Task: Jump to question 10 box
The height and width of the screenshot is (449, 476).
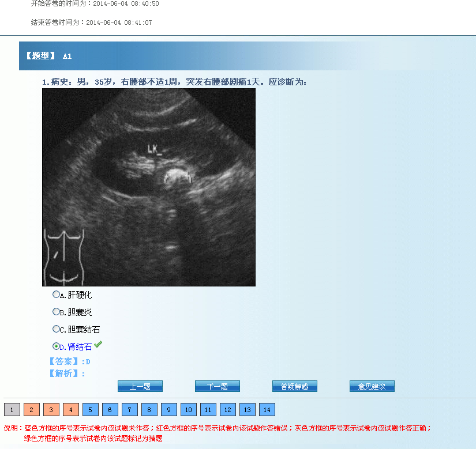Action: [x=189, y=410]
